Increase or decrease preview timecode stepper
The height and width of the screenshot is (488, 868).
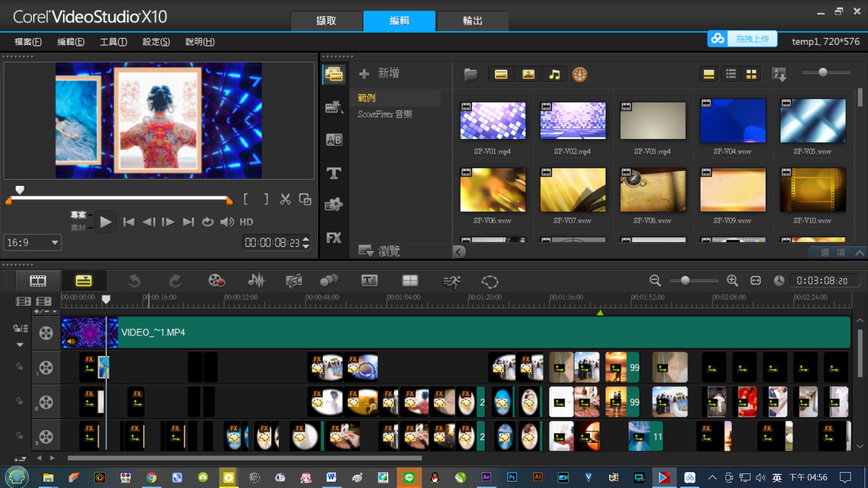(x=306, y=243)
